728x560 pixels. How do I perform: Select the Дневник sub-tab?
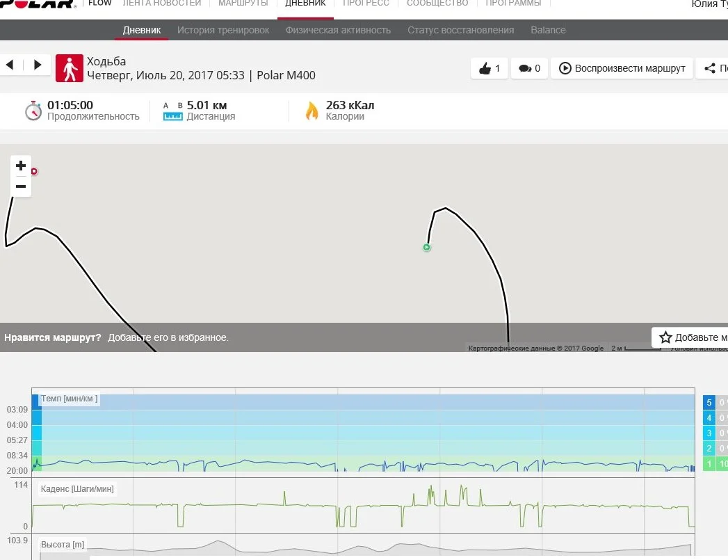click(142, 30)
